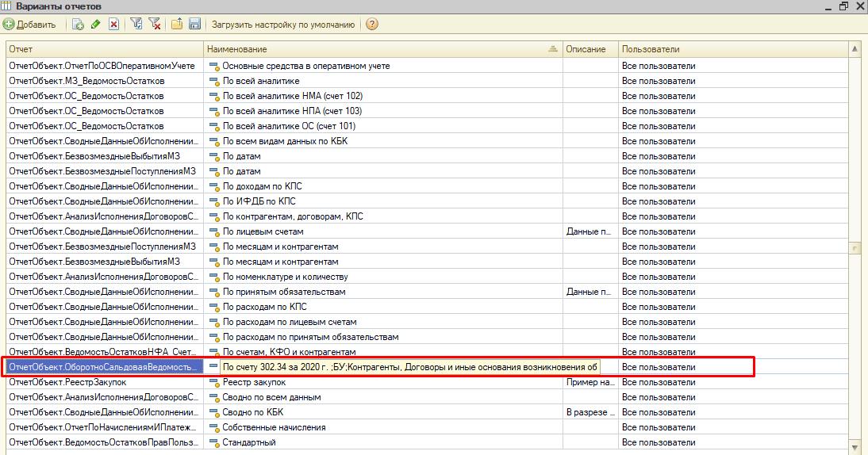Click the floppy disk save icon

coord(194,25)
